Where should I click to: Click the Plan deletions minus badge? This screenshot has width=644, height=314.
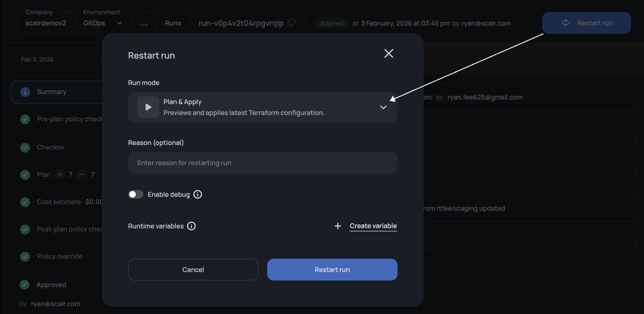pyautogui.click(x=82, y=174)
